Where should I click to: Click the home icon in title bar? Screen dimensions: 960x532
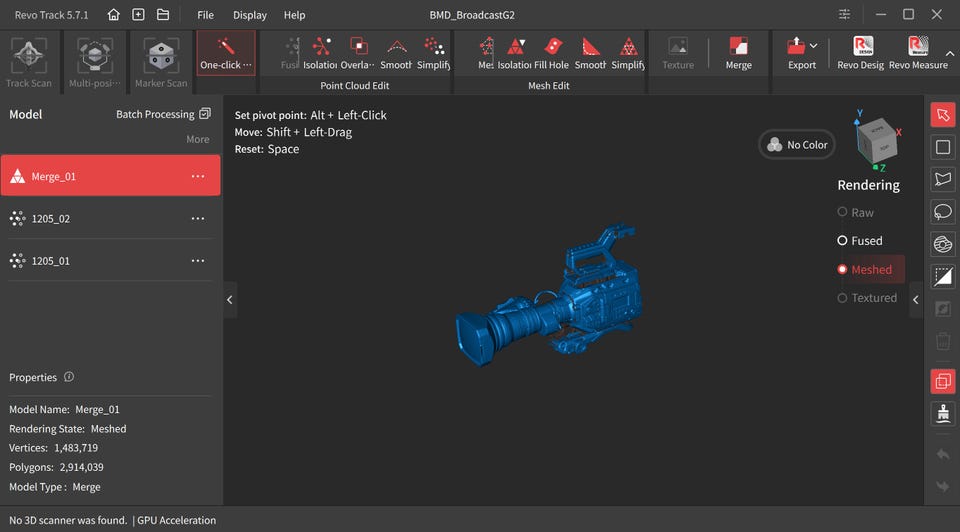[114, 15]
